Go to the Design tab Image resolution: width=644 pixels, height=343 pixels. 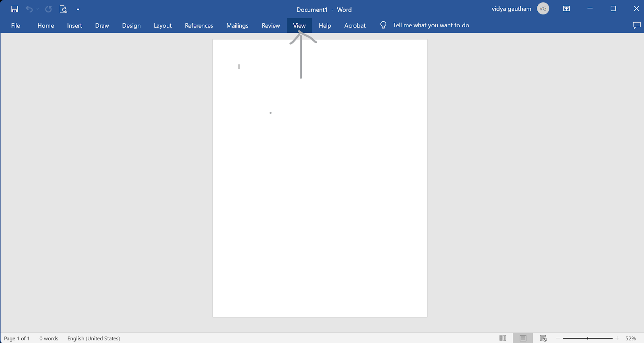pos(132,25)
